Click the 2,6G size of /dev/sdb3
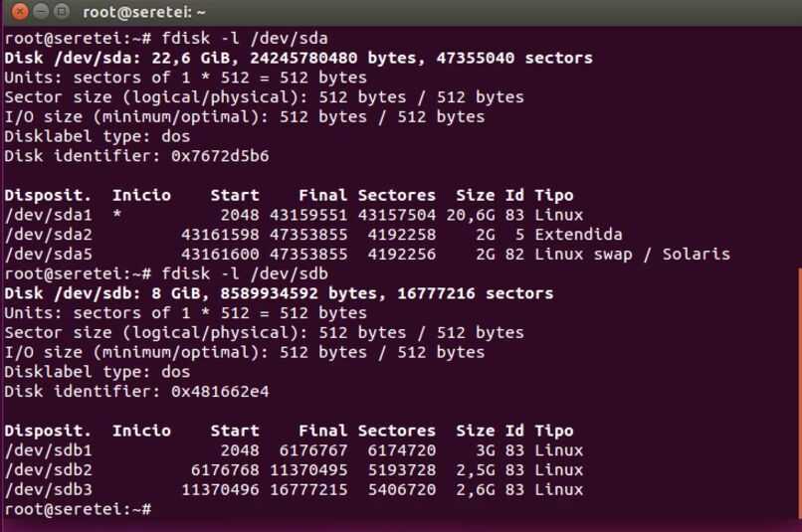This screenshot has width=802, height=532. (x=476, y=489)
